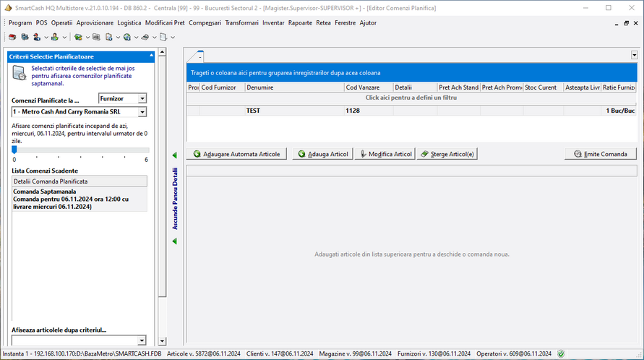Open the Program menu
Screen dimensions: 644x360
click(20, 23)
